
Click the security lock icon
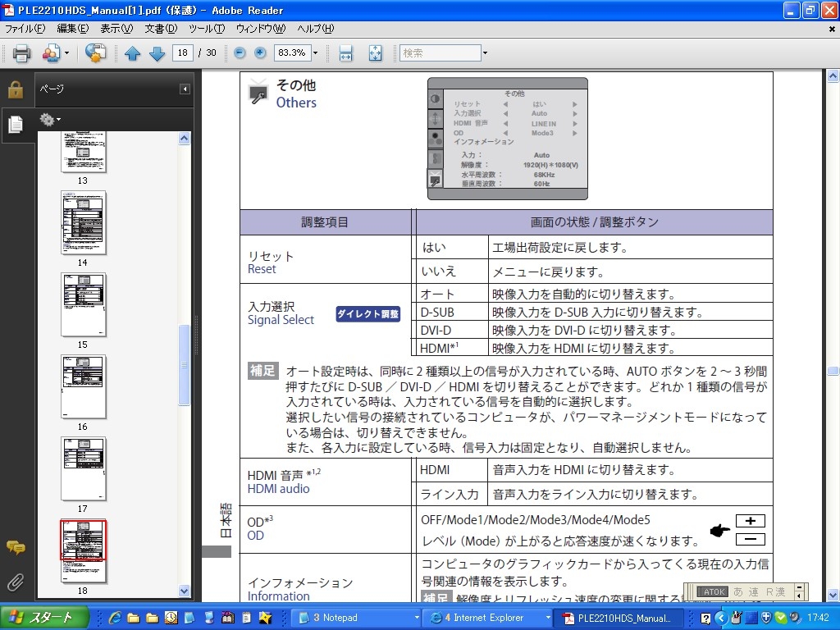coord(16,89)
